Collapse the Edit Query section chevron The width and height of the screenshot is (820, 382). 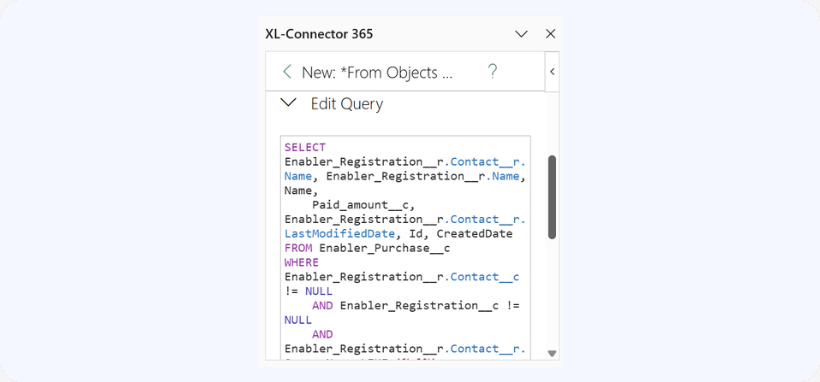click(x=289, y=103)
